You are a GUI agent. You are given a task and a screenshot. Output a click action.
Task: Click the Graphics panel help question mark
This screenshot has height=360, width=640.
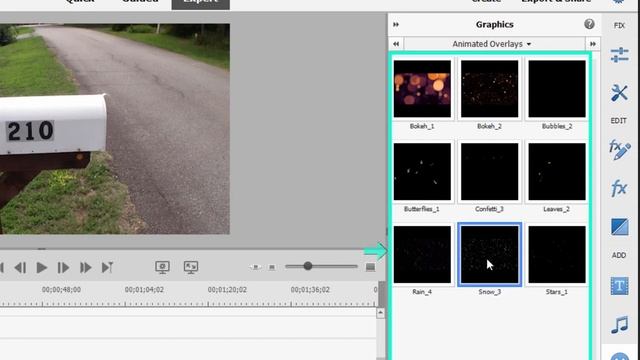(589, 24)
